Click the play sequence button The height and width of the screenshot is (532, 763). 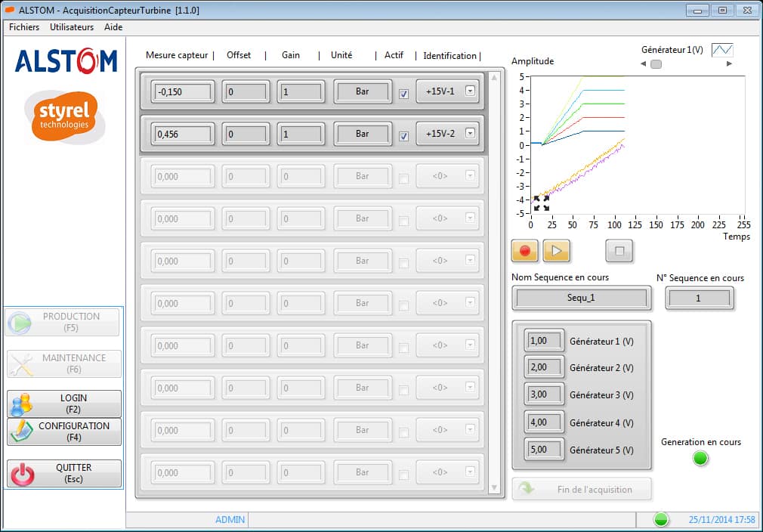pyautogui.click(x=555, y=250)
